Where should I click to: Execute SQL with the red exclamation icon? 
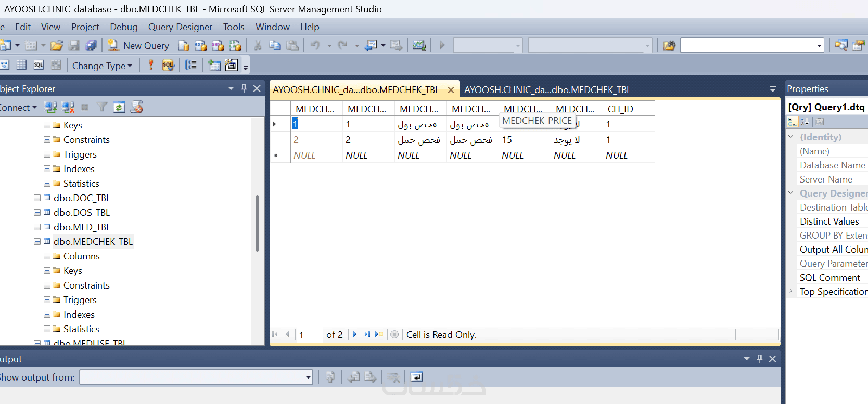(151, 65)
